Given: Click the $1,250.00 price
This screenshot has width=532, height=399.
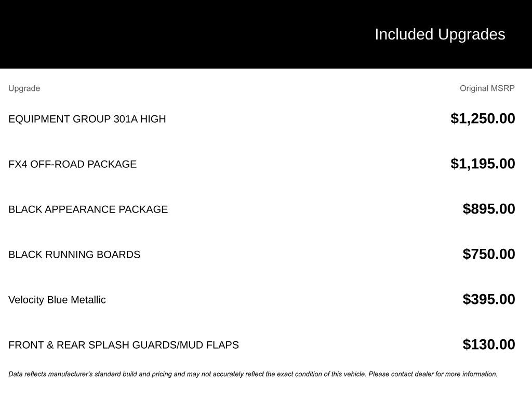Looking at the screenshot, I should 483,118.
